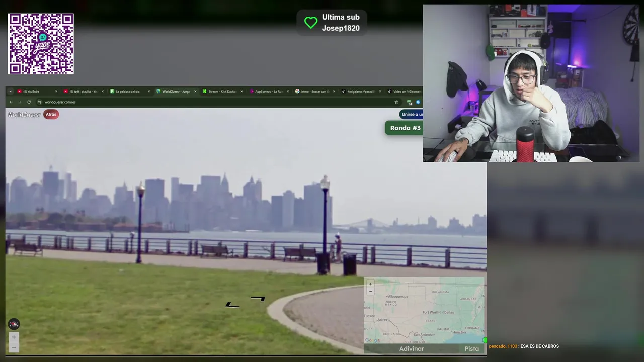This screenshot has width=644, height=362.
Task: Close the WorldGuessr tab
Action: pos(195,92)
